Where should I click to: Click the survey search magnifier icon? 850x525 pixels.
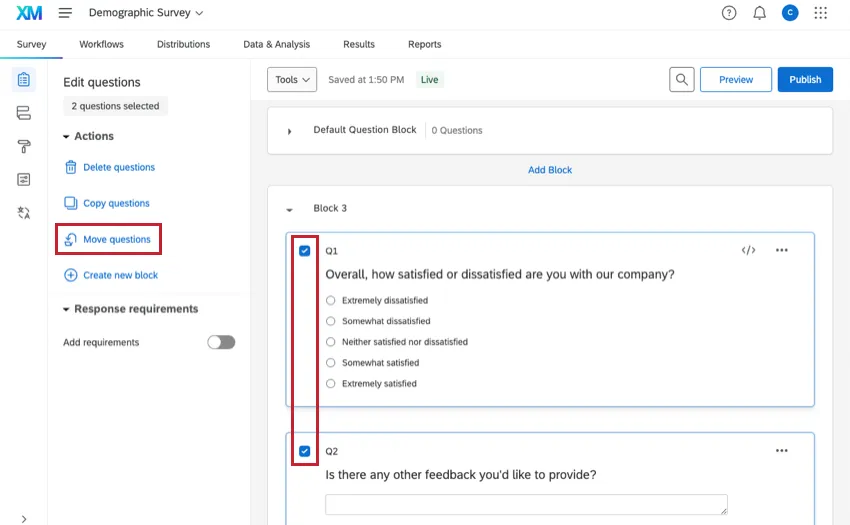(x=682, y=80)
